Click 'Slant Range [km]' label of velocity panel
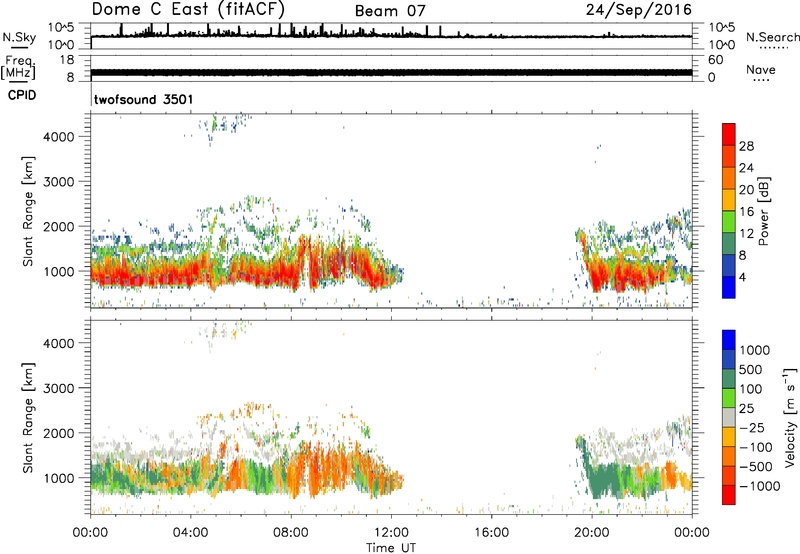This screenshot has height=554, width=800. tap(28, 417)
